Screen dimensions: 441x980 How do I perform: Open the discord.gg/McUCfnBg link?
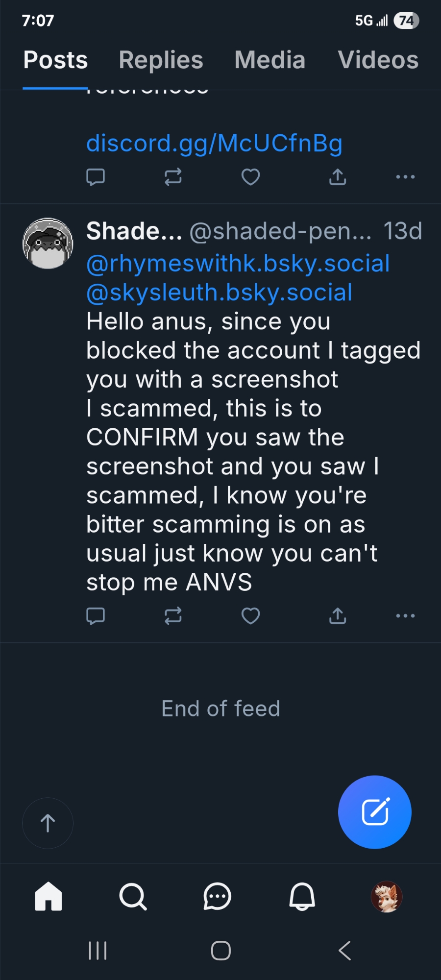214,144
